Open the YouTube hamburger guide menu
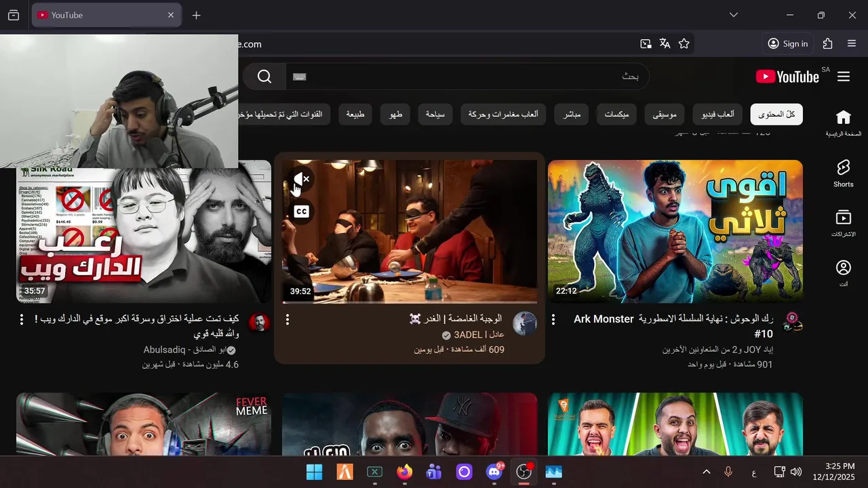The width and height of the screenshot is (868, 488). (844, 77)
